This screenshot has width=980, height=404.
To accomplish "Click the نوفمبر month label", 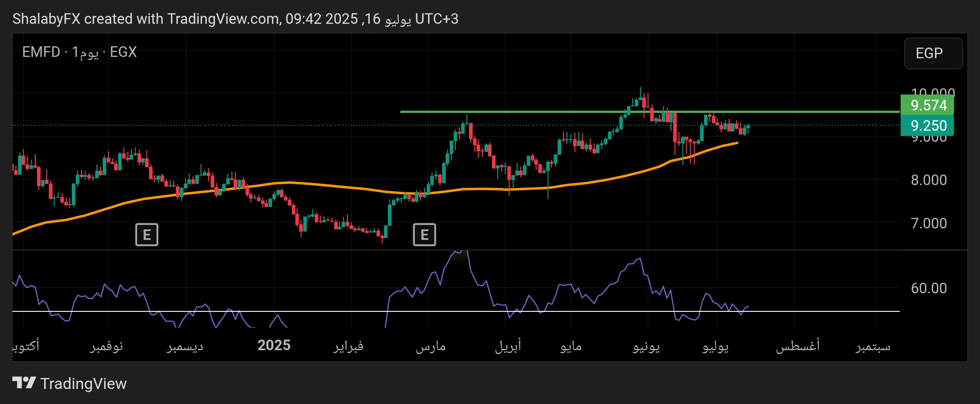I will point(107,346).
